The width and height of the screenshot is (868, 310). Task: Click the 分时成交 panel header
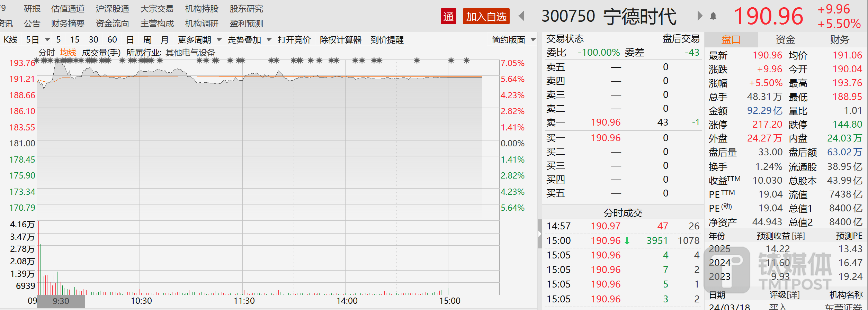click(623, 212)
